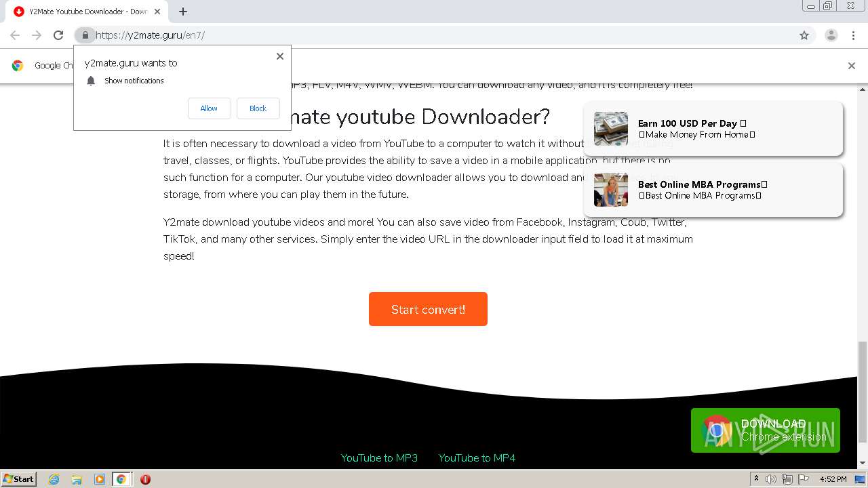The width and height of the screenshot is (868, 488).
Task: Go back with the browser back arrow
Action: point(15,35)
